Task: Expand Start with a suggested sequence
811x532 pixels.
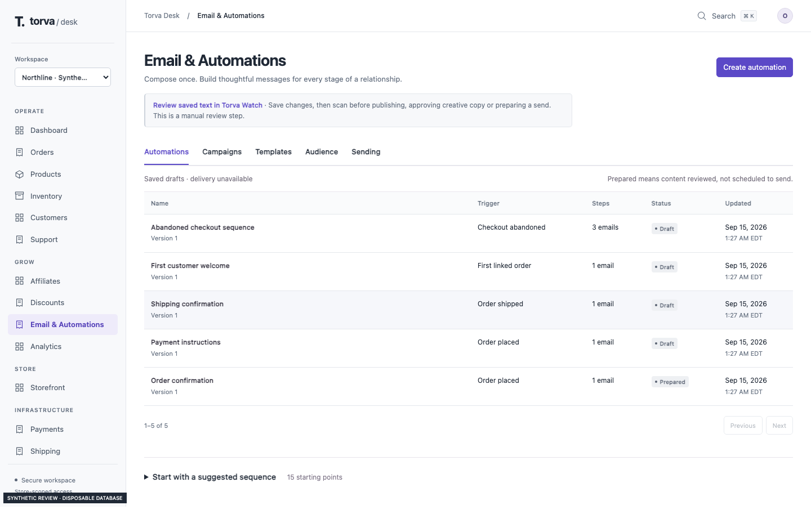Action: [210, 477]
